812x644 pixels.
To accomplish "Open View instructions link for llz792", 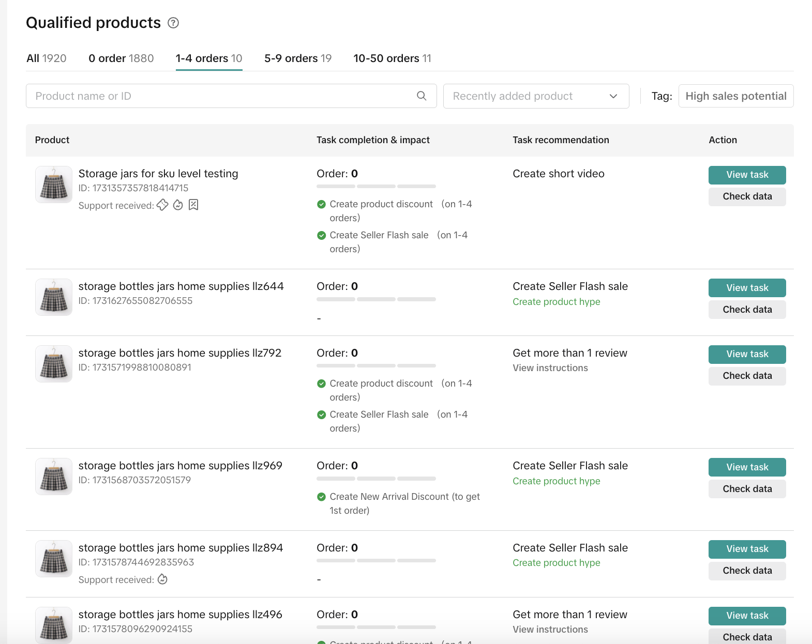I will 550,368.
